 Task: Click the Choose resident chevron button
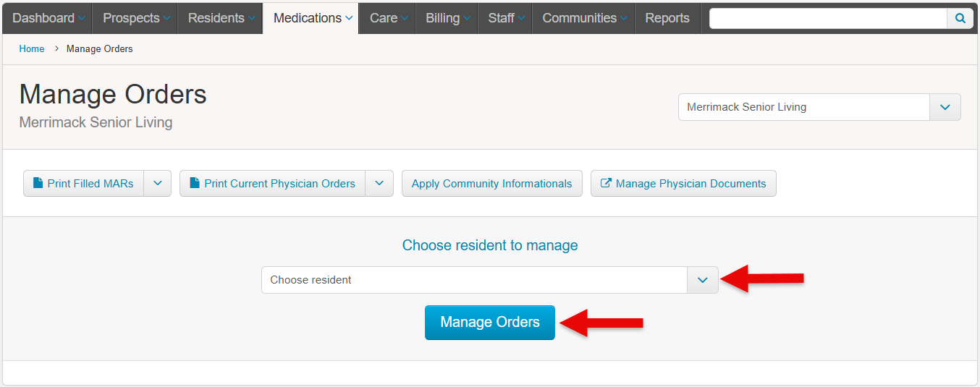[x=703, y=280]
